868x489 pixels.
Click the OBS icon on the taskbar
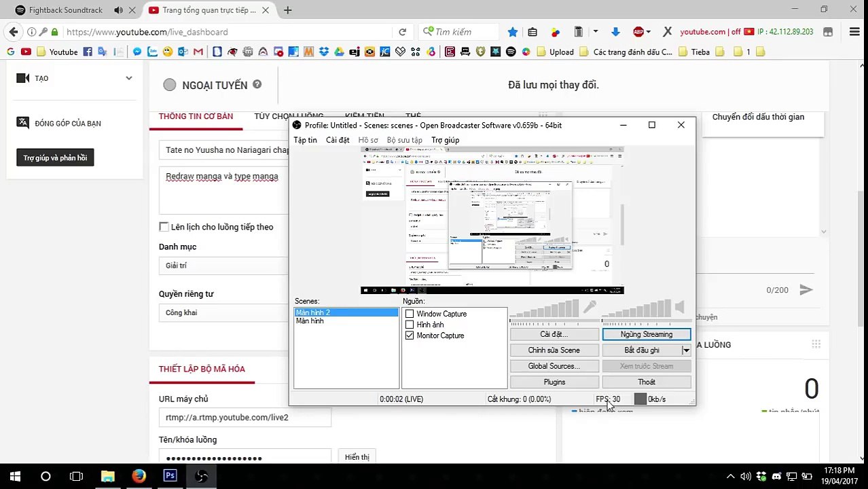(201, 476)
